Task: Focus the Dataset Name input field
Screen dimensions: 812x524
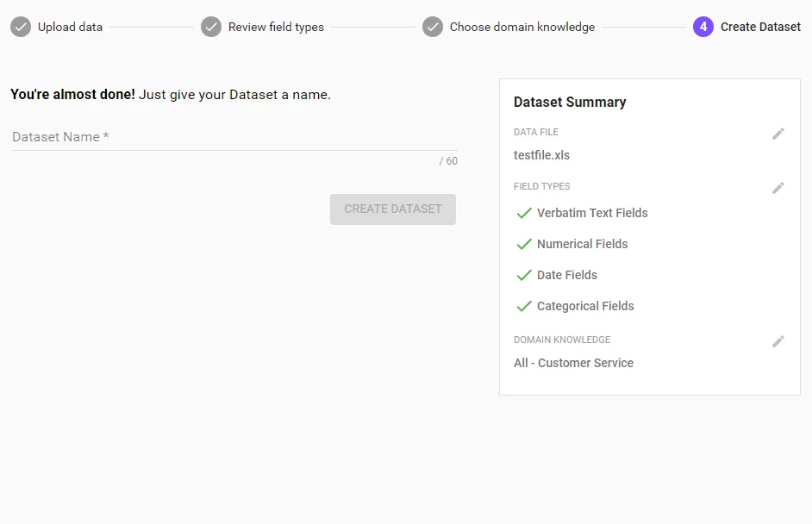Action: point(234,137)
